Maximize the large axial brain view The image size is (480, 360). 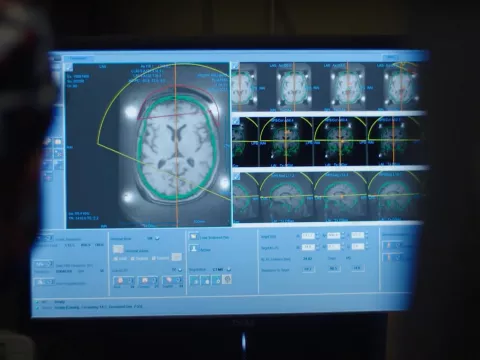(69, 68)
